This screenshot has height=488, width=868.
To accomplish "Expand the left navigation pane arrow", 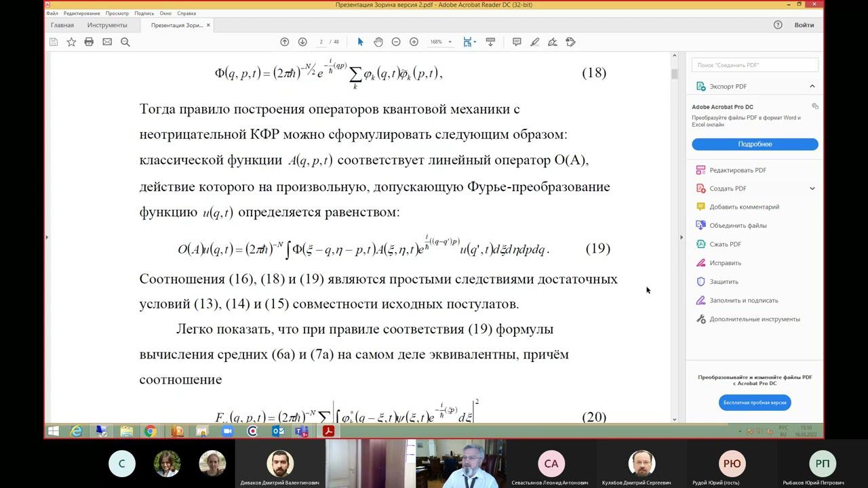I will tap(47, 237).
